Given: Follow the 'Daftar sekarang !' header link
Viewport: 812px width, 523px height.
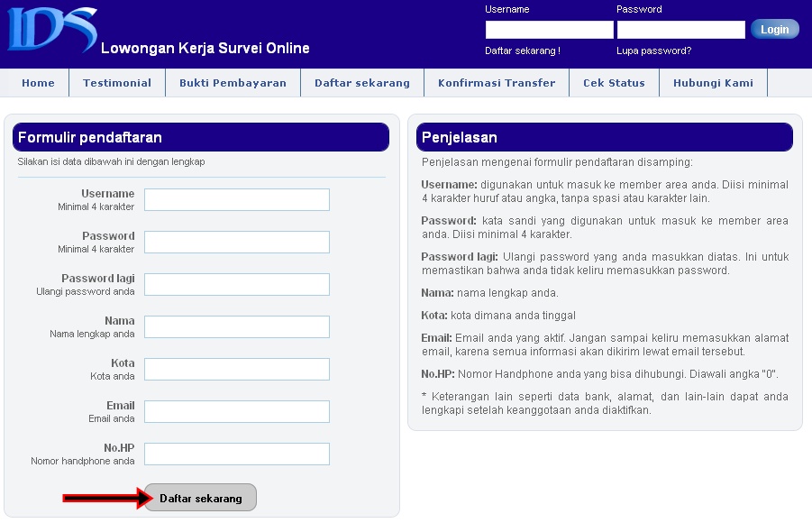Looking at the screenshot, I should pyautogui.click(x=523, y=50).
